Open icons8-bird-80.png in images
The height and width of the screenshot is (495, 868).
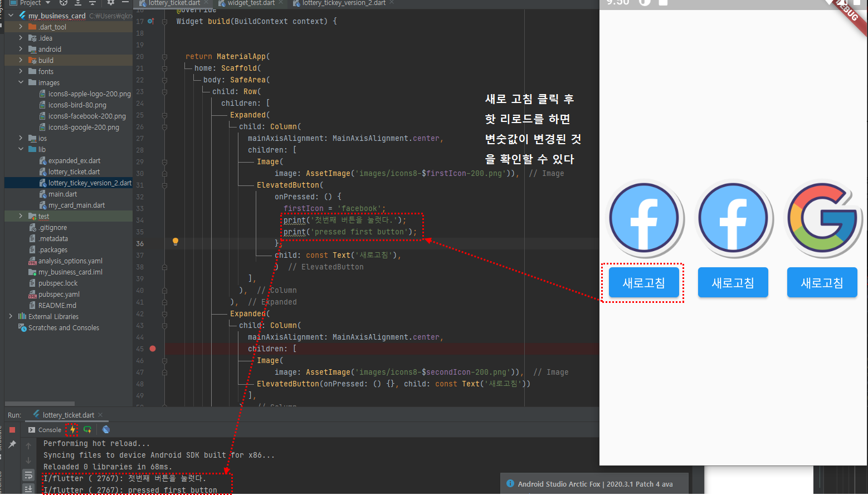tap(72, 105)
